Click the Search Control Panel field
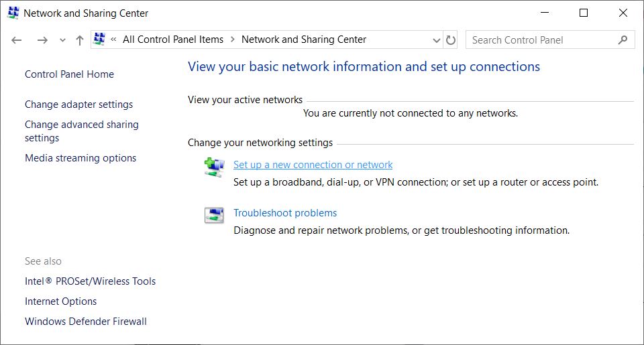The height and width of the screenshot is (345, 644). pyautogui.click(x=540, y=40)
